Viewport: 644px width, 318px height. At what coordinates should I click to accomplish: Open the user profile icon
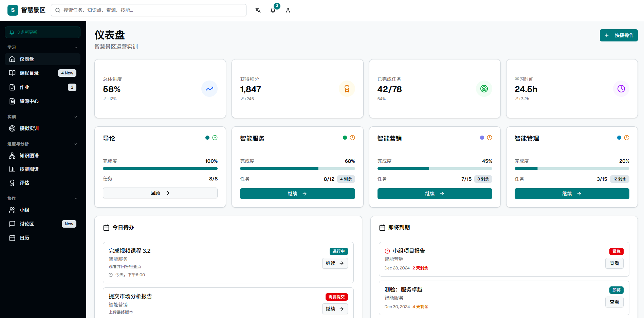pos(288,10)
